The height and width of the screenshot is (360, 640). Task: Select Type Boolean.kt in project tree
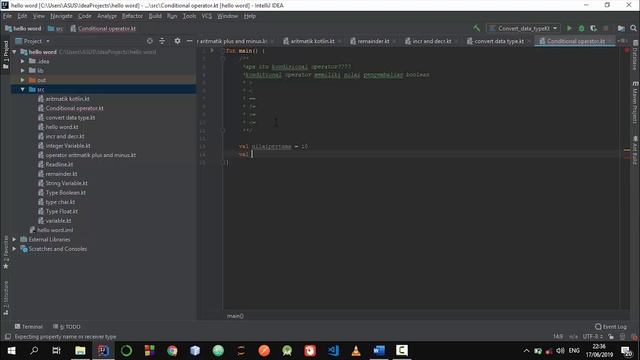pos(65,193)
